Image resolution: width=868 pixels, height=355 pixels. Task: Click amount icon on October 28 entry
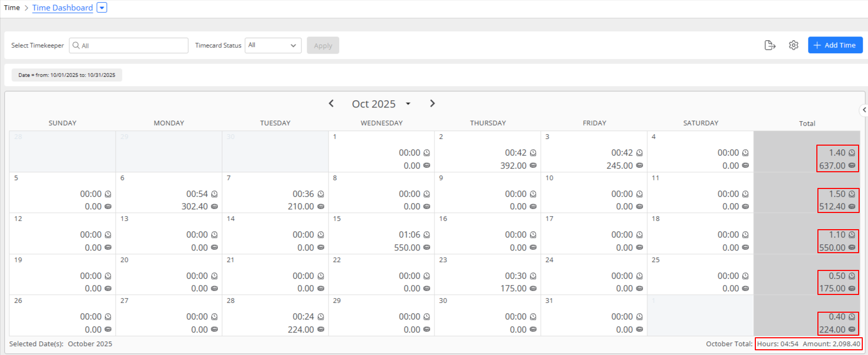321,329
